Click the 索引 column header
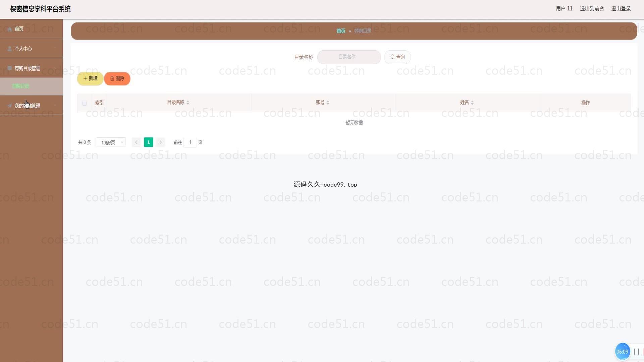644x362 pixels. tap(99, 103)
